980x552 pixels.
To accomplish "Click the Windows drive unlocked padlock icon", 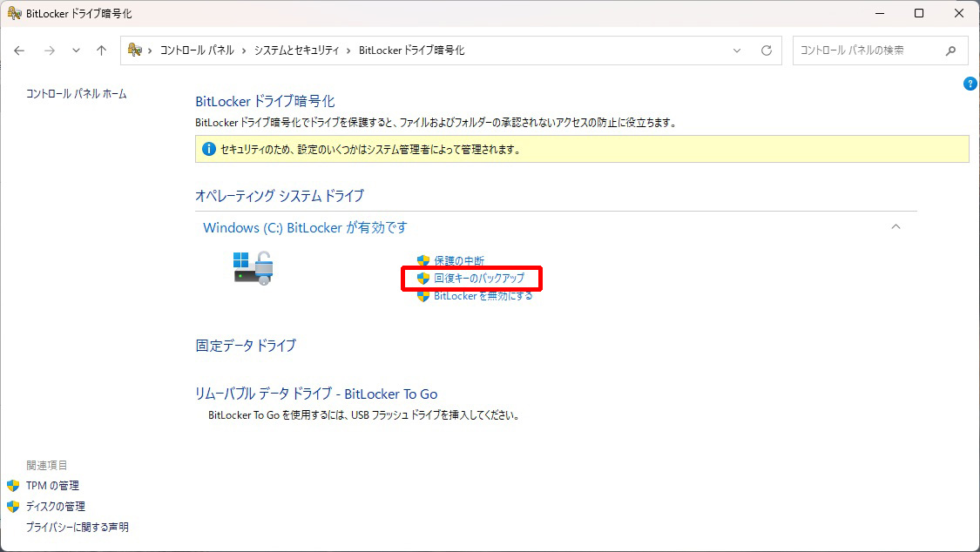I will pyautogui.click(x=253, y=268).
